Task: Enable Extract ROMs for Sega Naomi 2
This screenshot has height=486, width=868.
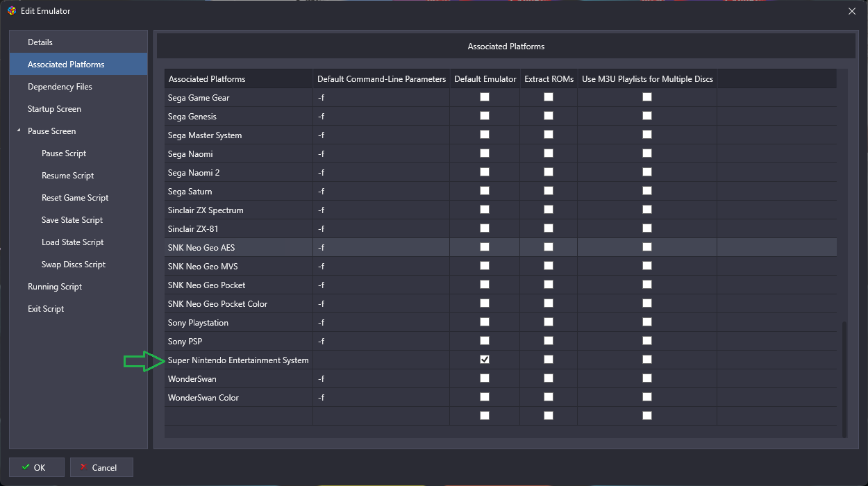Action: pos(549,172)
